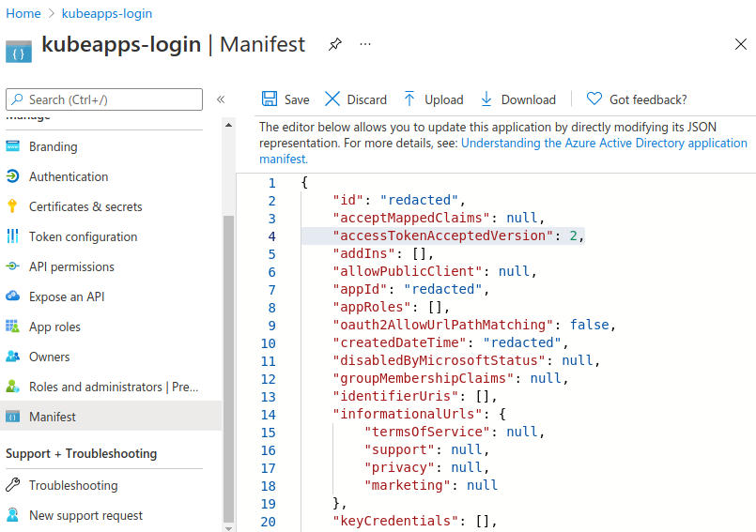Image resolution: width=756 pixels, height=532 pixels.
Task: Close the Manifest blade
Action: pyautogui.click(x=741, y=44)
